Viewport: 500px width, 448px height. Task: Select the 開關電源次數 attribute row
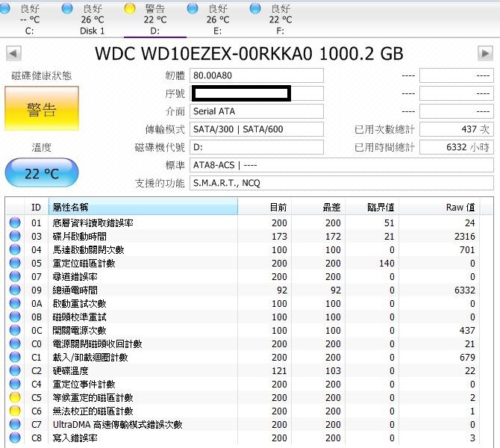point(243,330)
